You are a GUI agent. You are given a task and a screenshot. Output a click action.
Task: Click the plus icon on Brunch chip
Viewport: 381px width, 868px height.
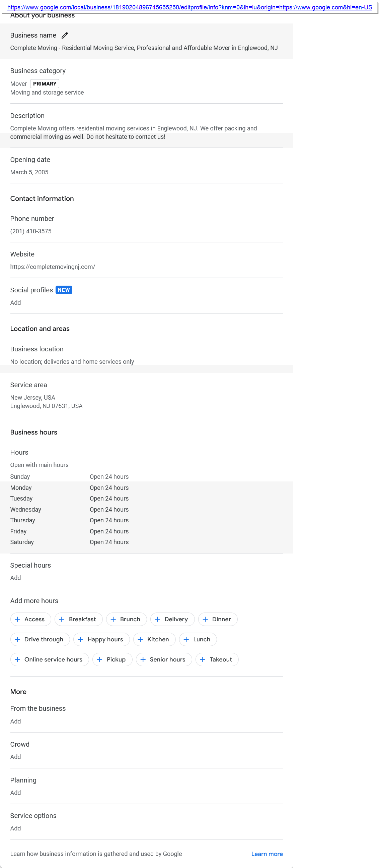(113, 619)
